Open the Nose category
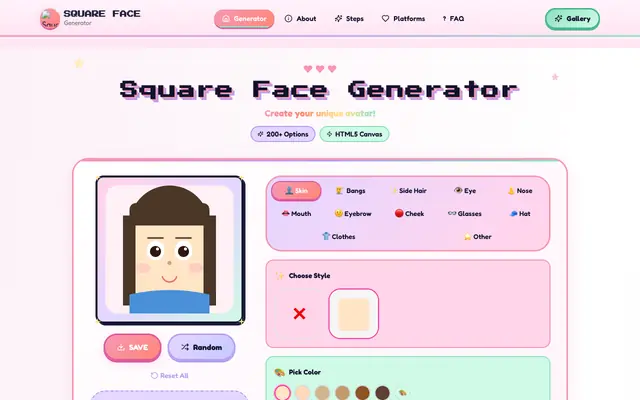 pyautogui.click(x=520, y=191)
